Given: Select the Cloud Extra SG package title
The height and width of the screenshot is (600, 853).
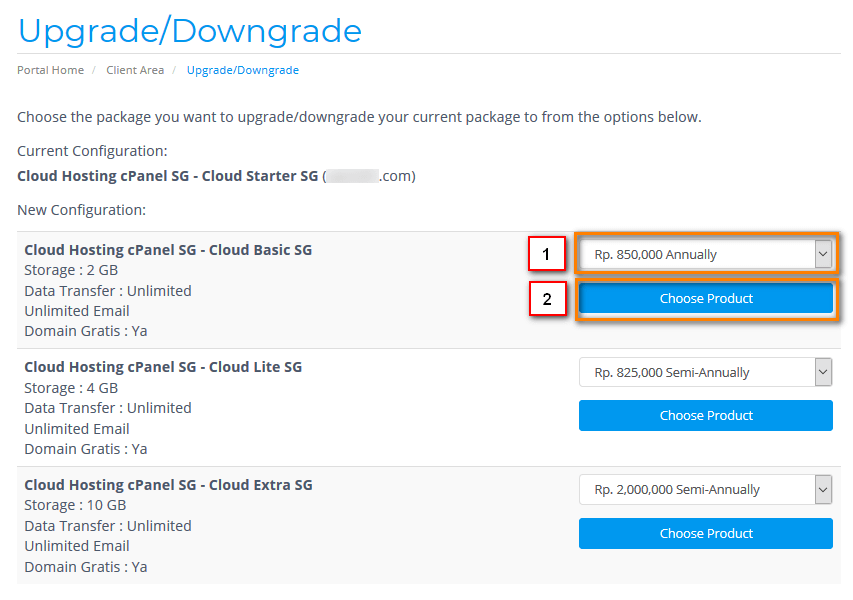Looking at the screenshot, I should [168, 485].
